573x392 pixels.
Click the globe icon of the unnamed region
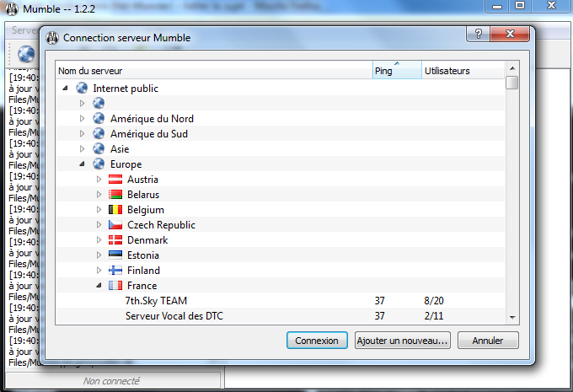point(99,103)
